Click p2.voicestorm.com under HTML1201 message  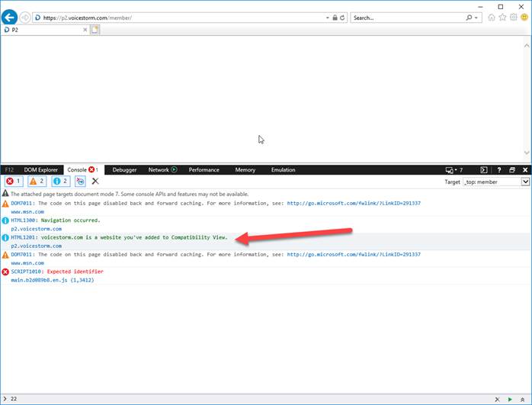[x=37, y=246]
